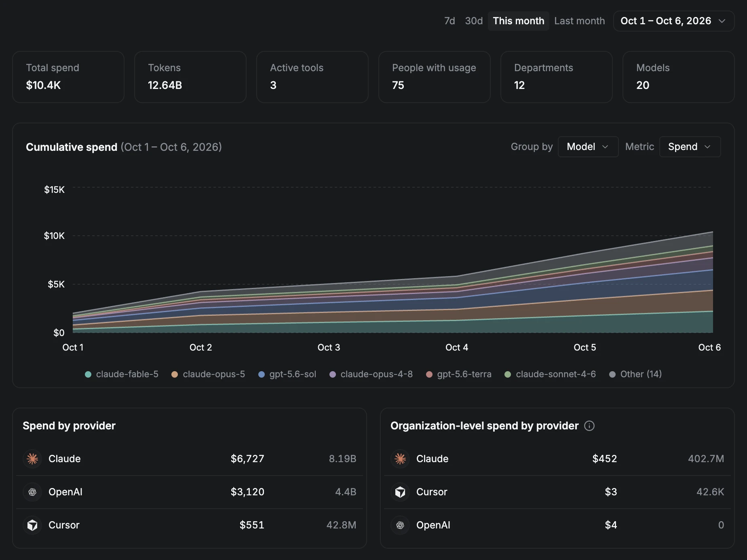Select the 7d range tab
The image size is (747, 560).
click(449, 21)
